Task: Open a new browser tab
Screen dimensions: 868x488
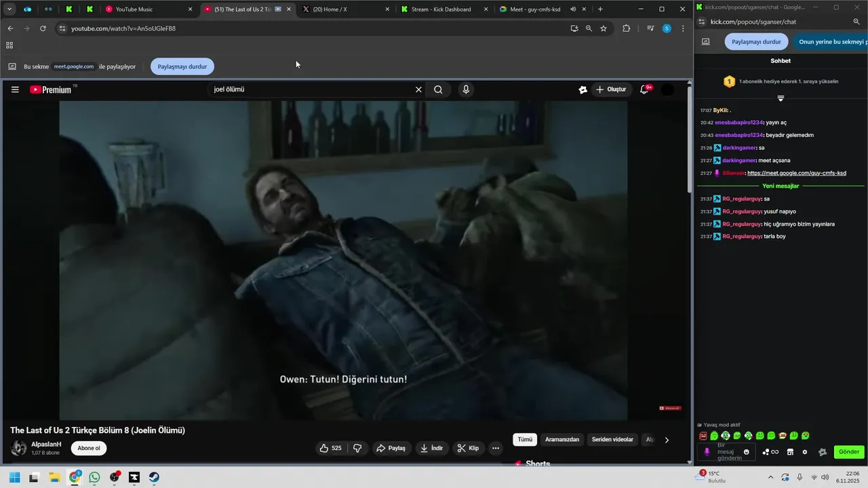Action: click(600, 9)
